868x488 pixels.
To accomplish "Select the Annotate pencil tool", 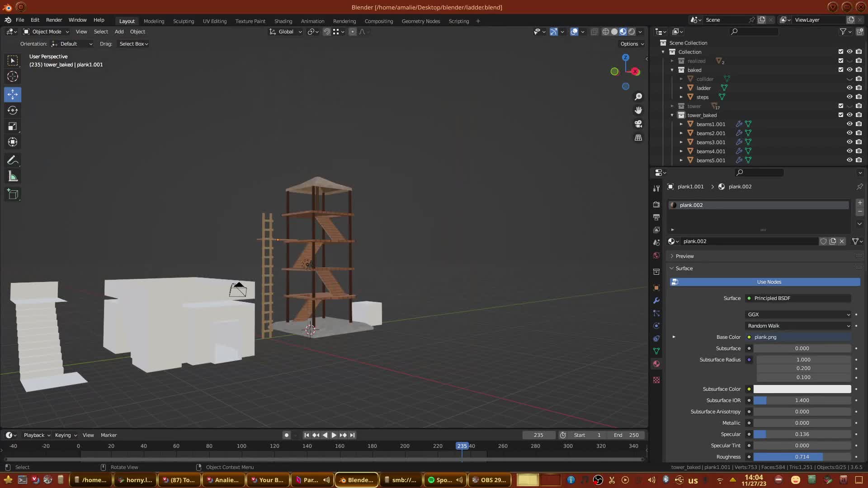I will coord(13,160).
